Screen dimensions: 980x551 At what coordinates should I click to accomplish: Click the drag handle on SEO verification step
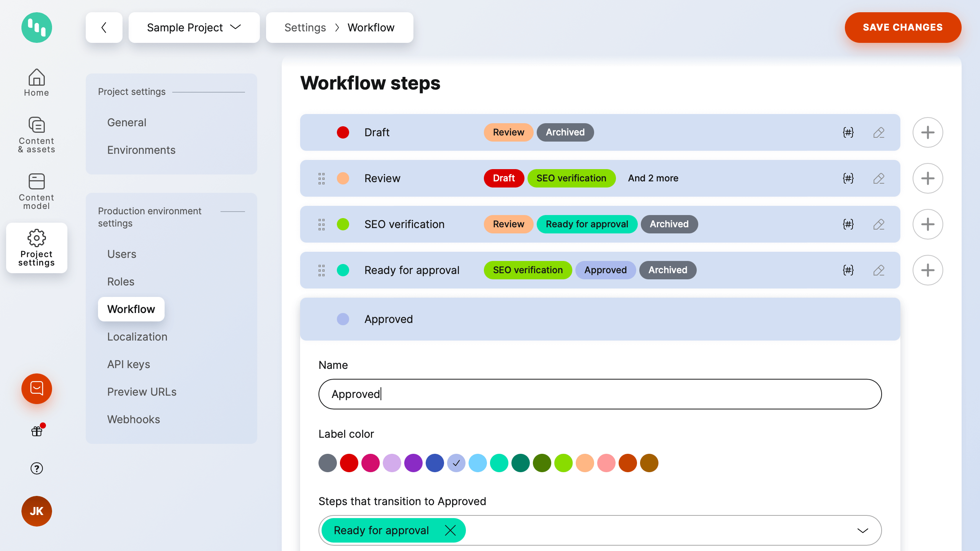321,224
